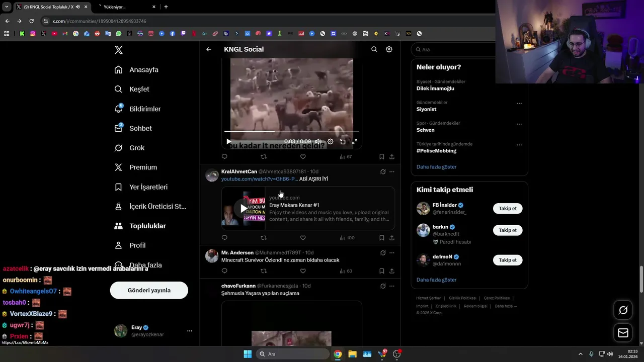Seek on the video progress bar
Image resolution: width=644 pixels, height=362 pixels.
click(x=291, y=131)
